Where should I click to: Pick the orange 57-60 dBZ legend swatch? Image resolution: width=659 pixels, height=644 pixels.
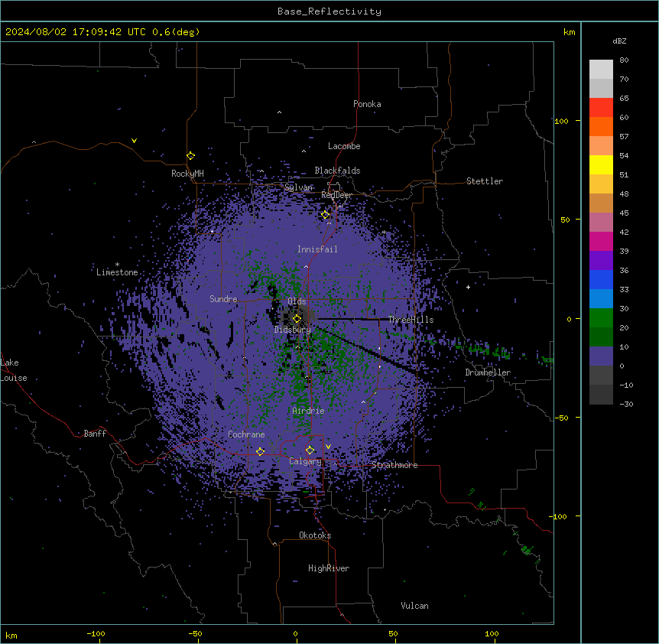(x=601, y=126)
